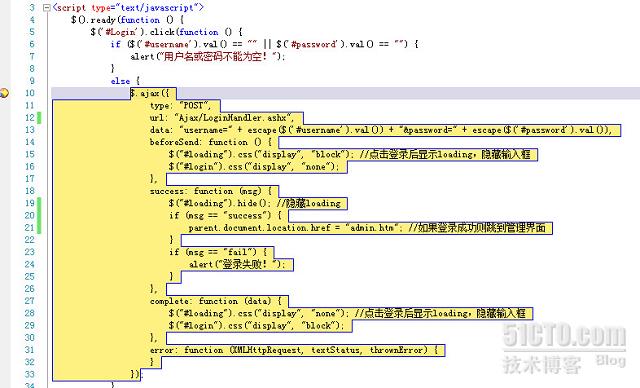This screenshot has height=388, width=640.
Task: Click the $("#loading").hide() line
Action: click(x=255, y=203)
